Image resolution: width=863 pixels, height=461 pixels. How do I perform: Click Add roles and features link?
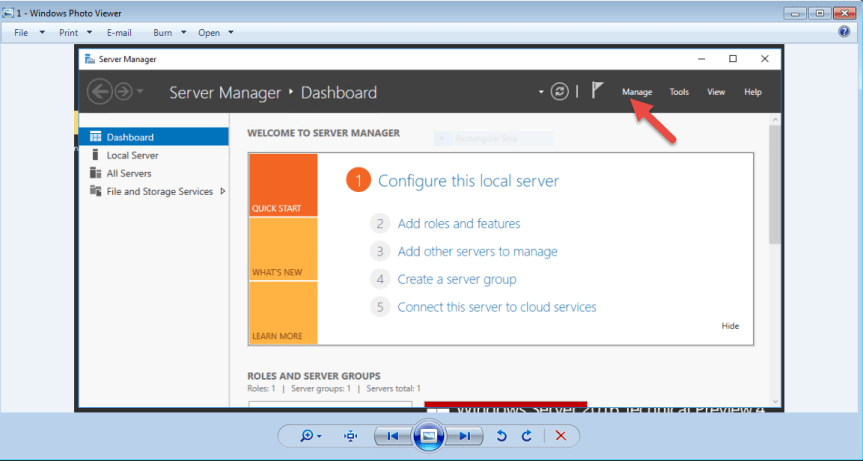point(458,223)
